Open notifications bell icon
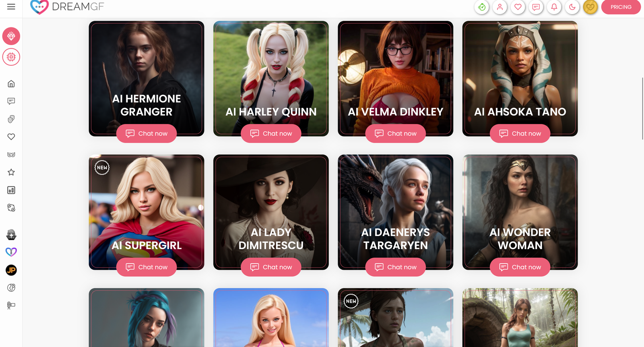644x347 pixels. [x=554, y=7]
